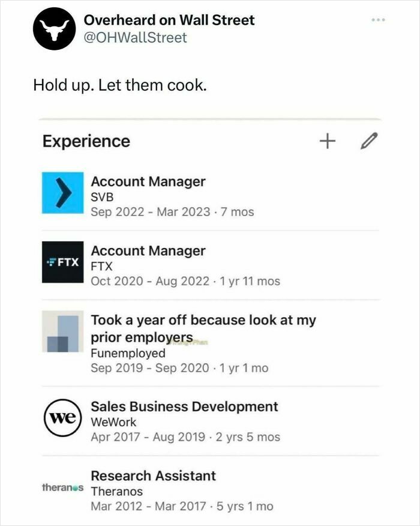Click the plus icon to add experience
This screenshot has width=420, height=526.
click(326, 140)
